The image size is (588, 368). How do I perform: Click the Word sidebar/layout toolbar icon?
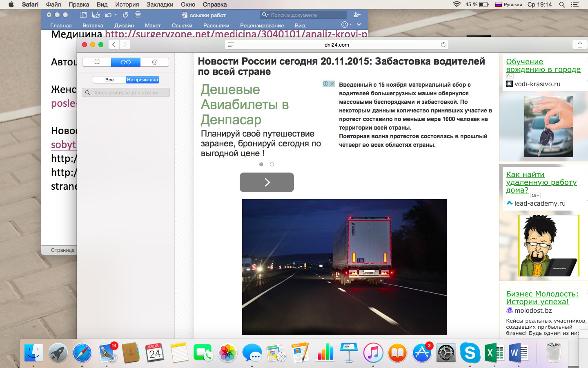pos(83,15)
